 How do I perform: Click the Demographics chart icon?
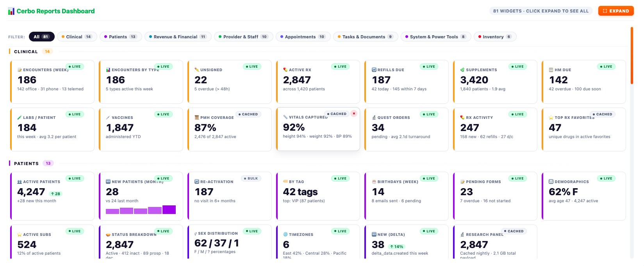click(551, 182)
